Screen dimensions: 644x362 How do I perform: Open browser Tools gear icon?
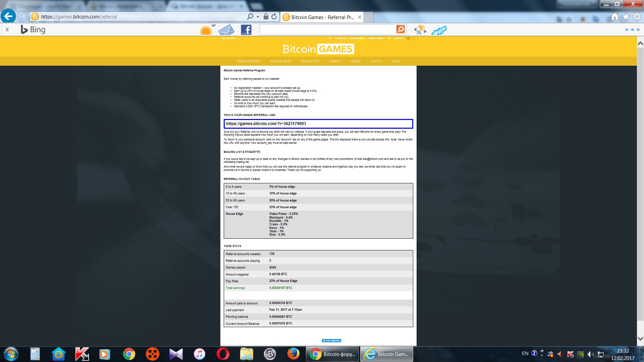[x=637, y=17]
